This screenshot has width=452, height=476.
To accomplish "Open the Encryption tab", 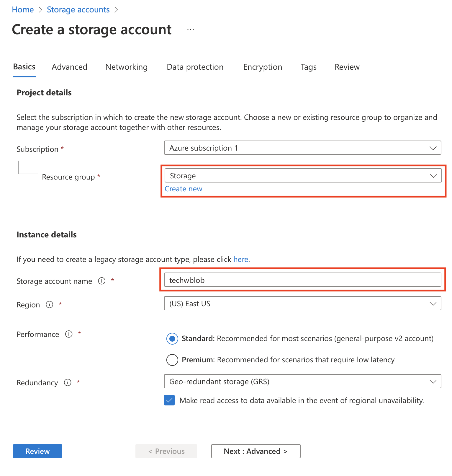I will tap(263, 67).
